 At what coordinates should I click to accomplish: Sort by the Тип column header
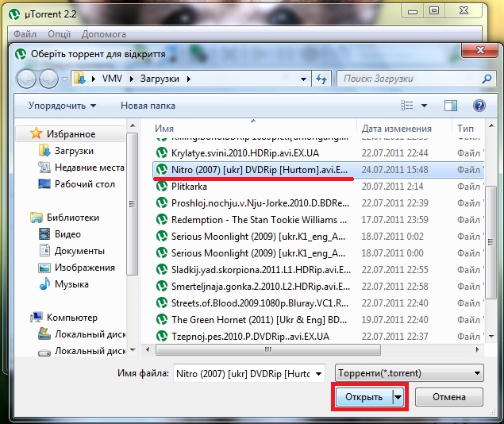coord(465,129)
